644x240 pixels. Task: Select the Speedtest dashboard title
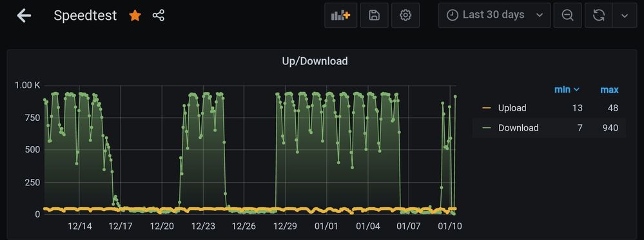[x=85, y=15]
